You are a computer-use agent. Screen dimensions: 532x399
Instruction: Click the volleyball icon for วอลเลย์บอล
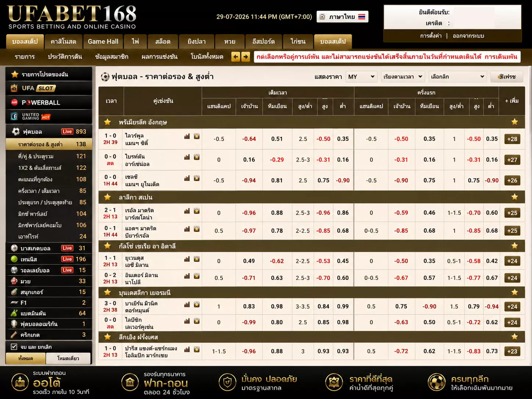[x=14, y=270]
